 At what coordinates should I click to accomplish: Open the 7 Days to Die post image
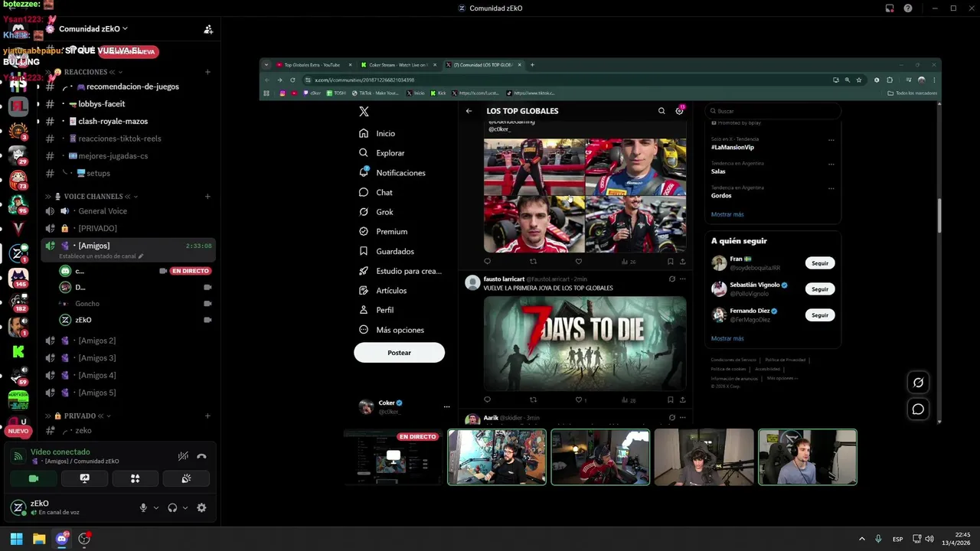point(585,344)
